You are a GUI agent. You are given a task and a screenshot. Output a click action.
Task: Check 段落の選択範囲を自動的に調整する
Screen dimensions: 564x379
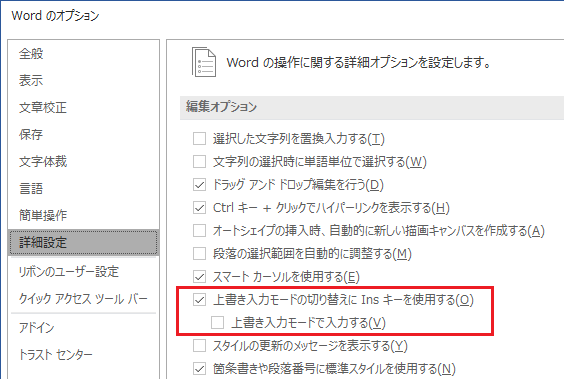[199, 254]
